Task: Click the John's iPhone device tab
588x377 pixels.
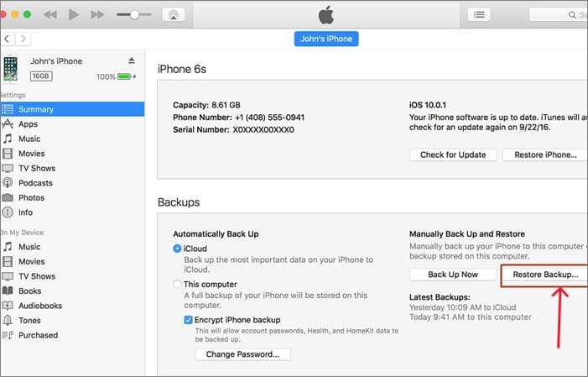Action: 326,39
